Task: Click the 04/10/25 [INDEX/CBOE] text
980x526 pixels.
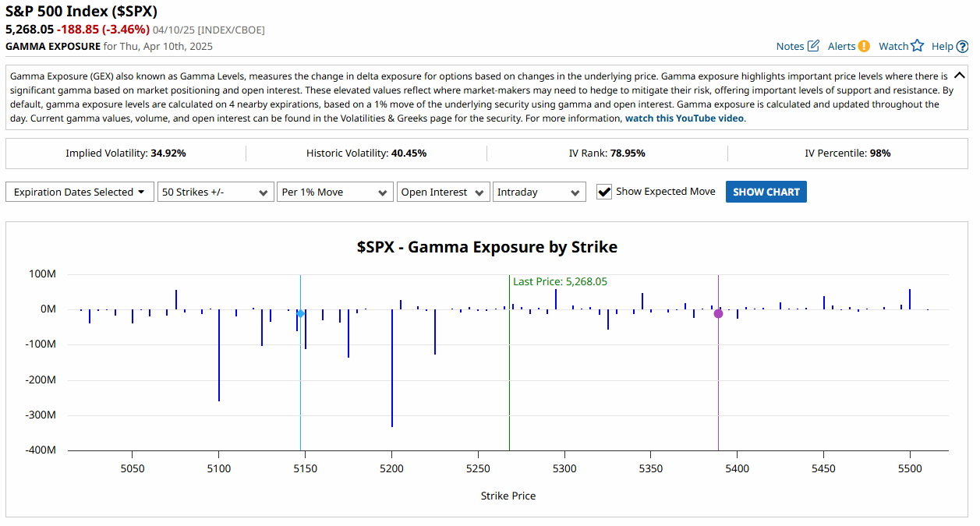Action: pyautogui.click(x=209, y=30)
